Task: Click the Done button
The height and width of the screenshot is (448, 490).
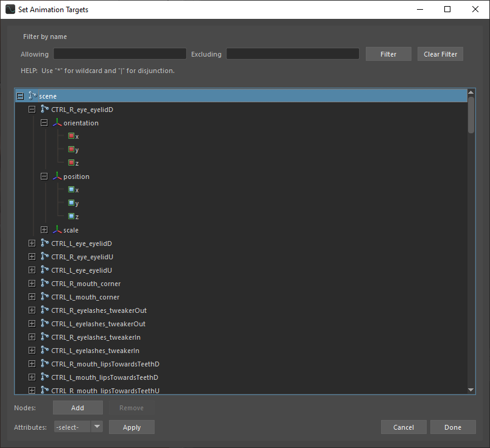Action: click(x=452, y=427)
